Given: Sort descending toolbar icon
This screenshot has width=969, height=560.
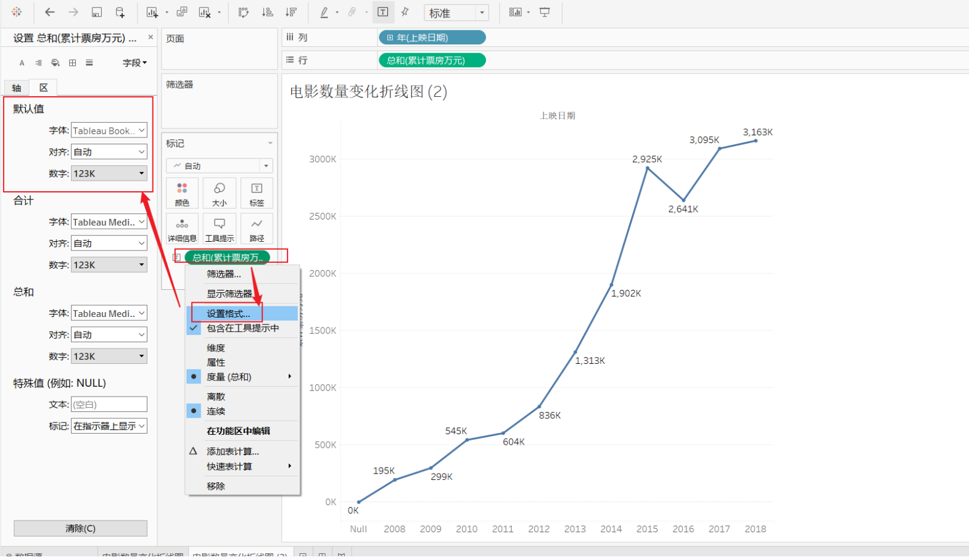Looking at the screenshot, I should (x=291, y=12).
